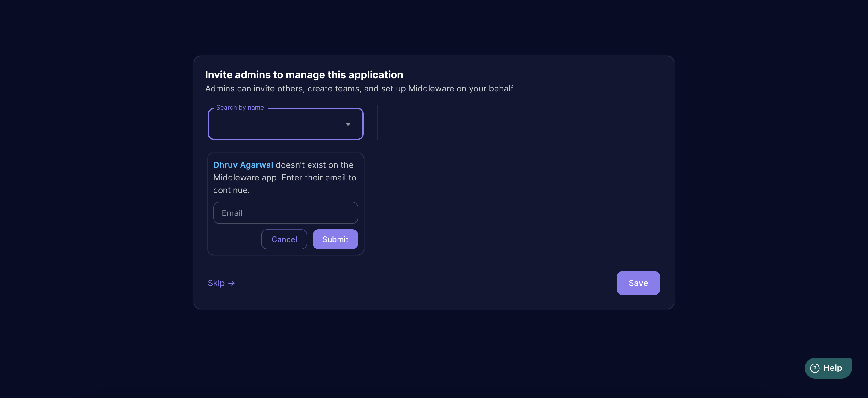The image size is (868, 398).
Task: Save the admin invitation settings
Action: click(638, 283)
